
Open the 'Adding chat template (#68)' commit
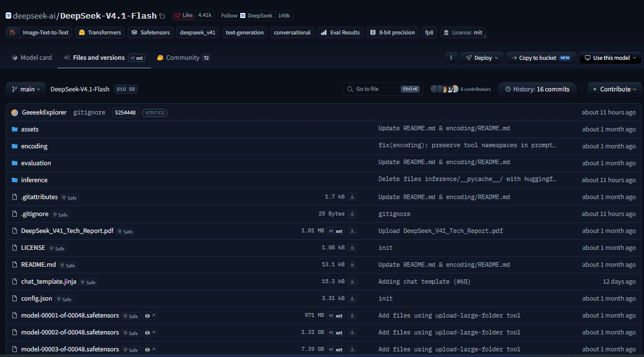424,282
